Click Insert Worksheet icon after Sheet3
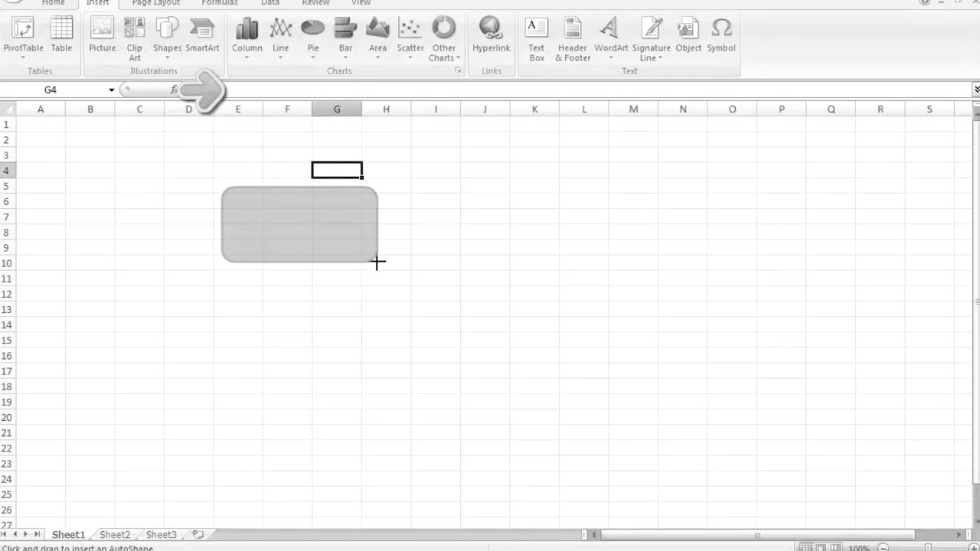The height and width of the screenshot is (551, 980). tap(198, 535)
